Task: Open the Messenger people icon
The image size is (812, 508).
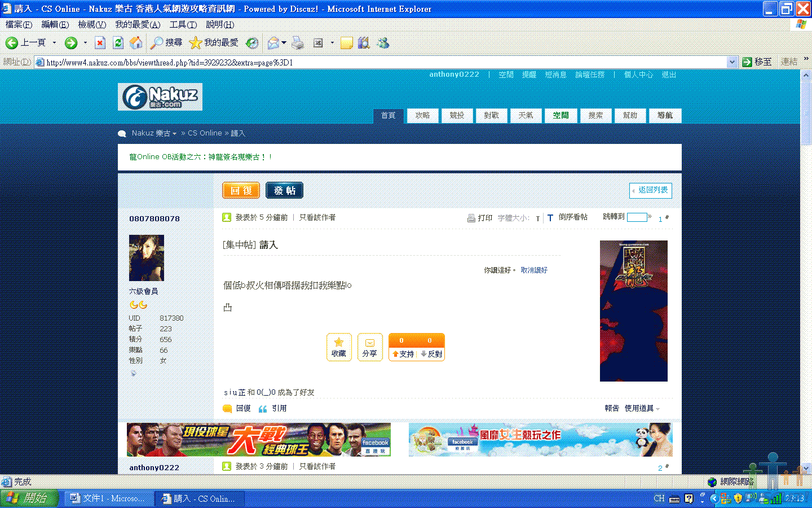Action: click(x=383, y=43)
